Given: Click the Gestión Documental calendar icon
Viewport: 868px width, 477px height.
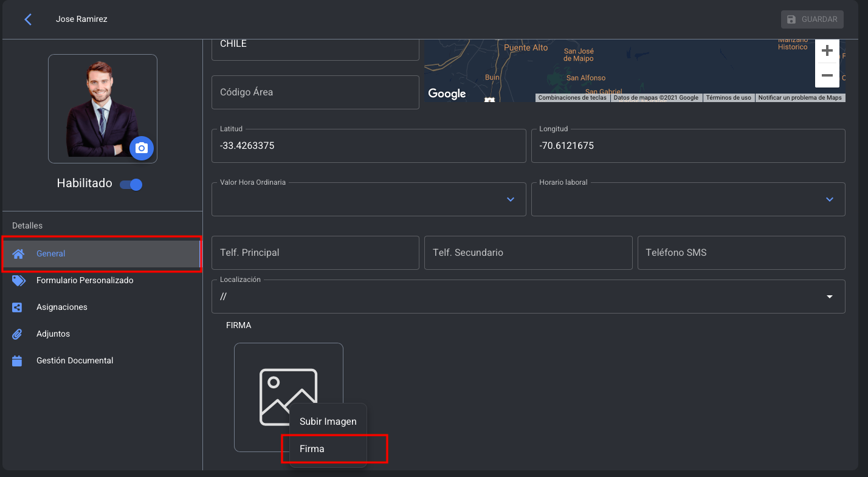Looking at the screenshot, I should coord(17,361).
